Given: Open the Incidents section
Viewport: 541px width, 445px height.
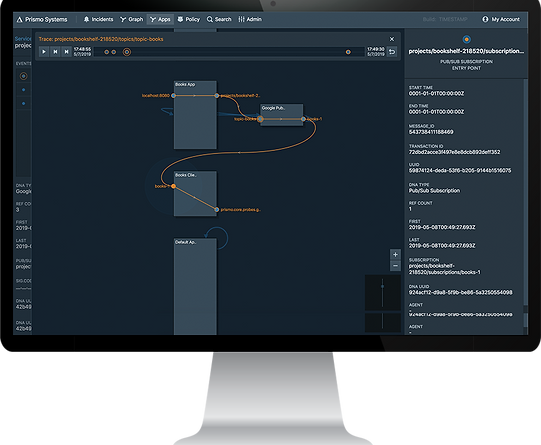Looking at the screenshot, I should [98, 19].
